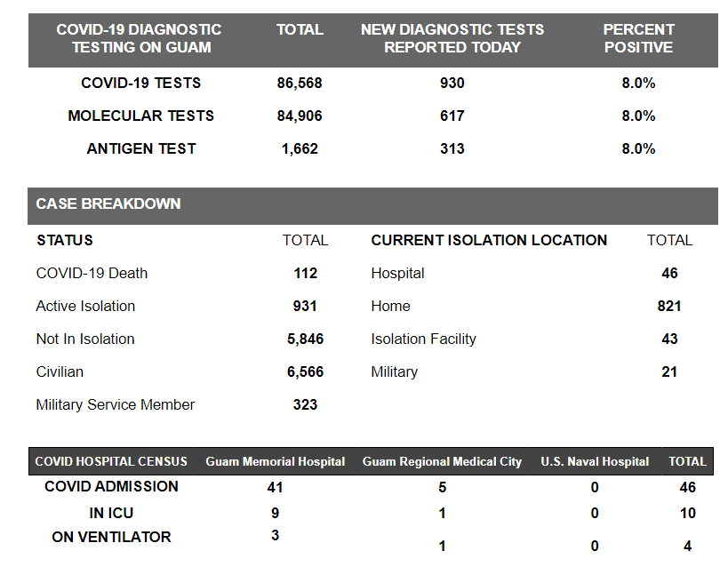The width and height of the screenshot is (728, 567).
Task: Click new molecular tests value 617
Action: click(x=452, y=116)
